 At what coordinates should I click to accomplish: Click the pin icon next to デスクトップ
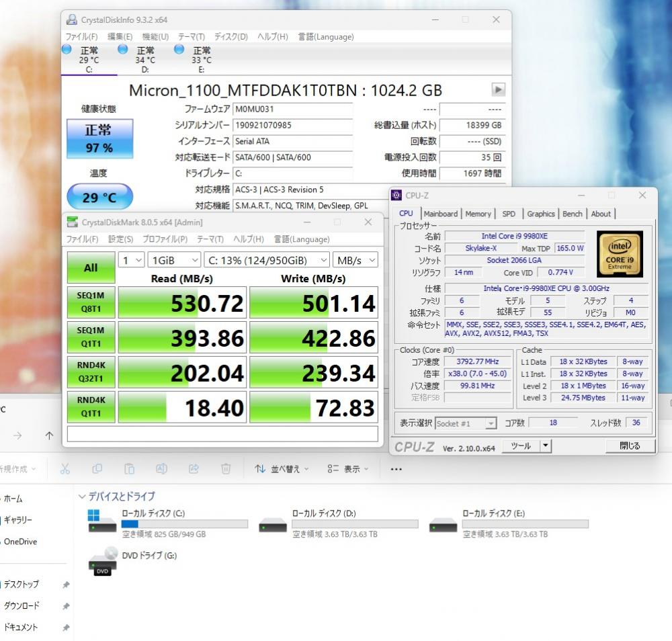coord(66,585)
